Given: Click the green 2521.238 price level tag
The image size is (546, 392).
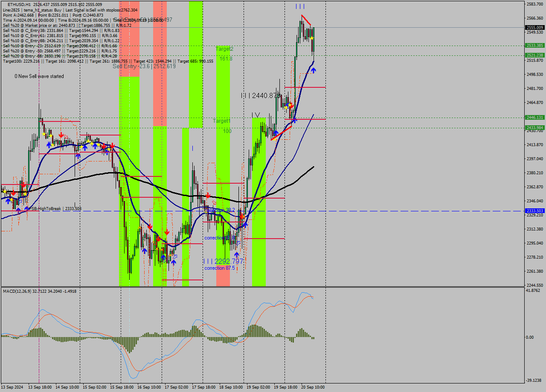Looking at the screenshot, I should [534, 55].
